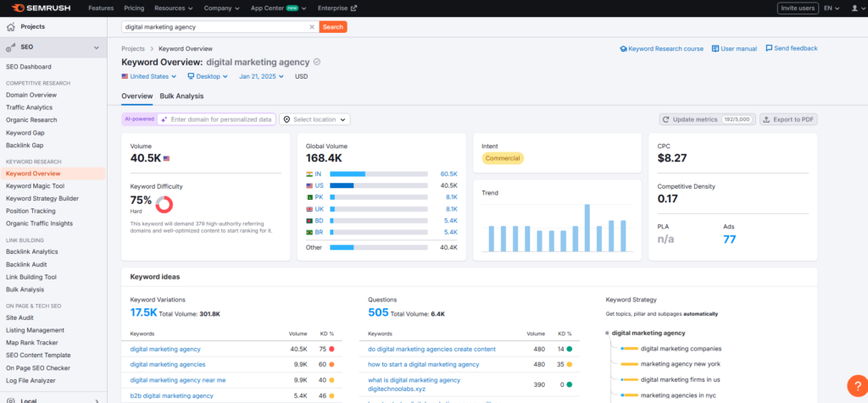Click the India flag in Global Volume
Image resolution: width=868 pixels, height=403 pixels.
[x=309, y=174]
